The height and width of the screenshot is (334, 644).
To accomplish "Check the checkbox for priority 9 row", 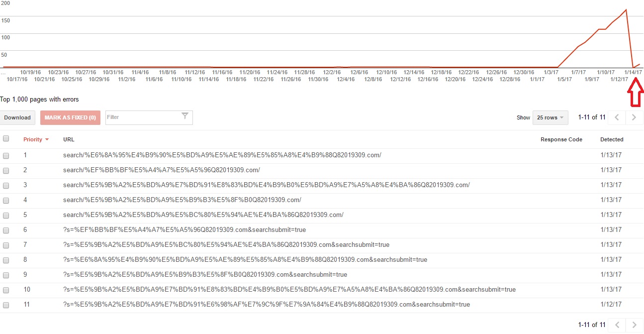I will (x=6, y=275).
